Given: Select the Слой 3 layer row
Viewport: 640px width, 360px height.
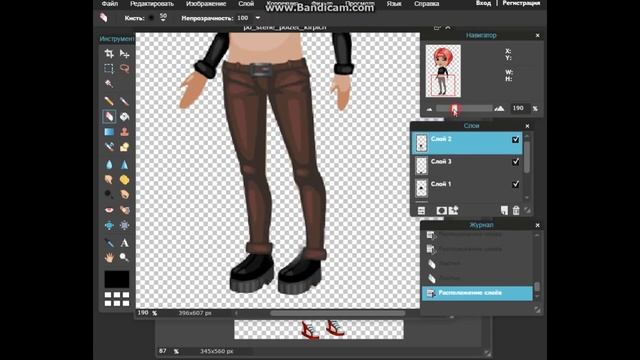Looking at the screenshot, I should pos(467,166).
